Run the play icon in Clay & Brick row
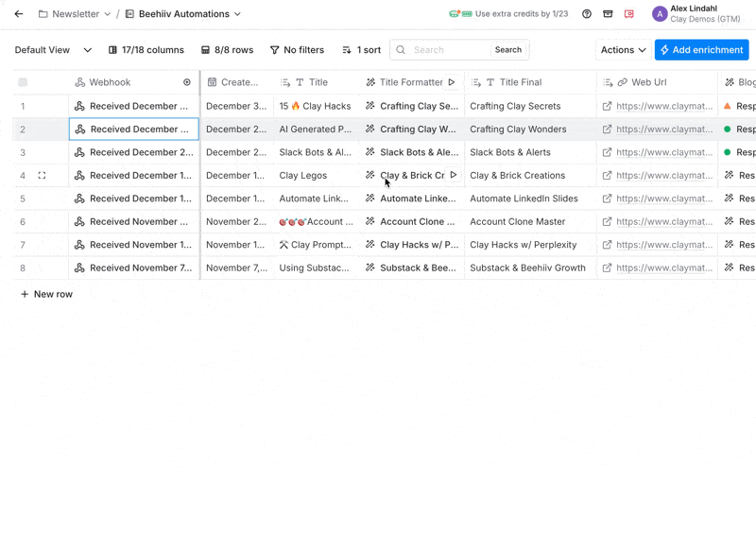 pyautogui.click(x=454, y=175)
